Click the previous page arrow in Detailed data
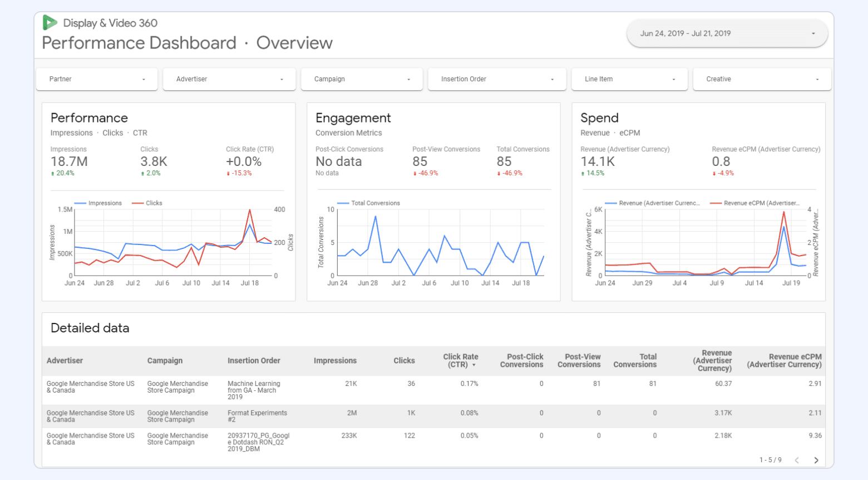The image size is (868, 480). 797,461
